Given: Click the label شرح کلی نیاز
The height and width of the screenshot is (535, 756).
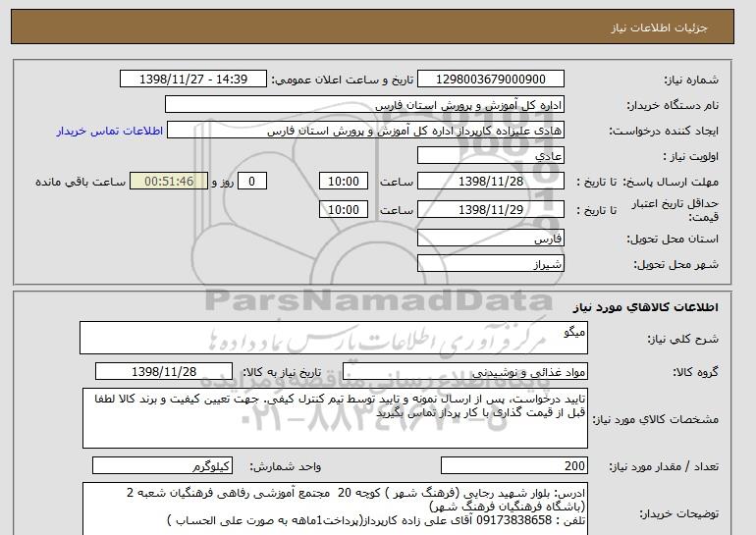Looking at the screenshot, I should click(x=682, y=339).
